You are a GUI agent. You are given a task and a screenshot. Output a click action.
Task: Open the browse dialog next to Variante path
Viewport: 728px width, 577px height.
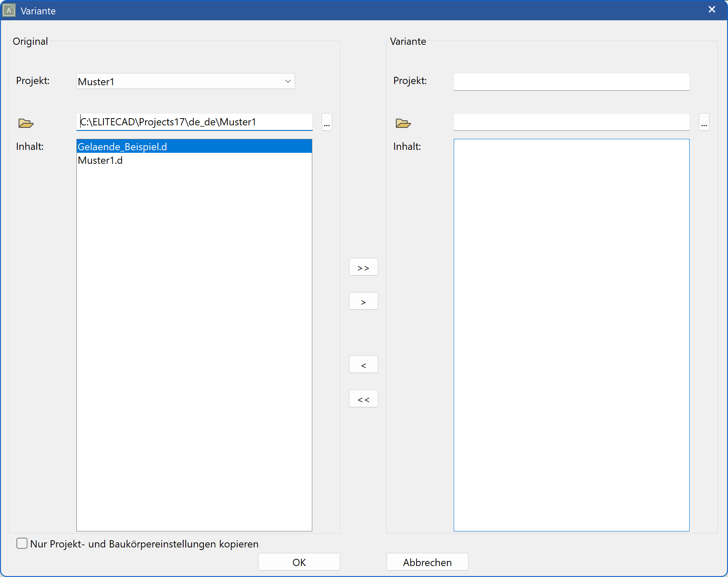704,122
